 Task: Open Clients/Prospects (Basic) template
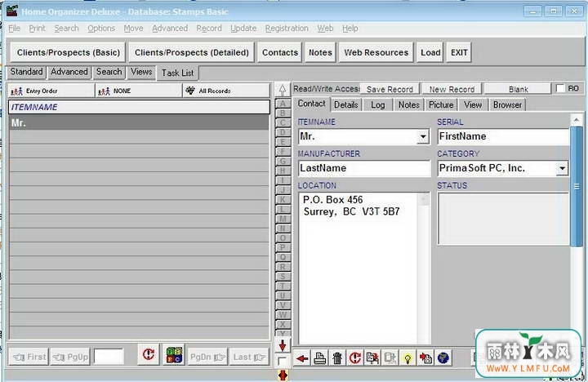point(69,52)
